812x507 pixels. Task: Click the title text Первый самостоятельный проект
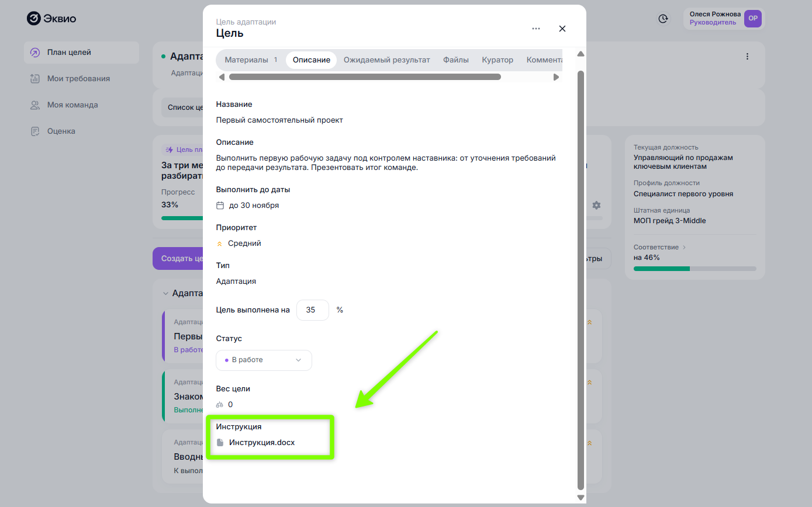tap(279, 120)
